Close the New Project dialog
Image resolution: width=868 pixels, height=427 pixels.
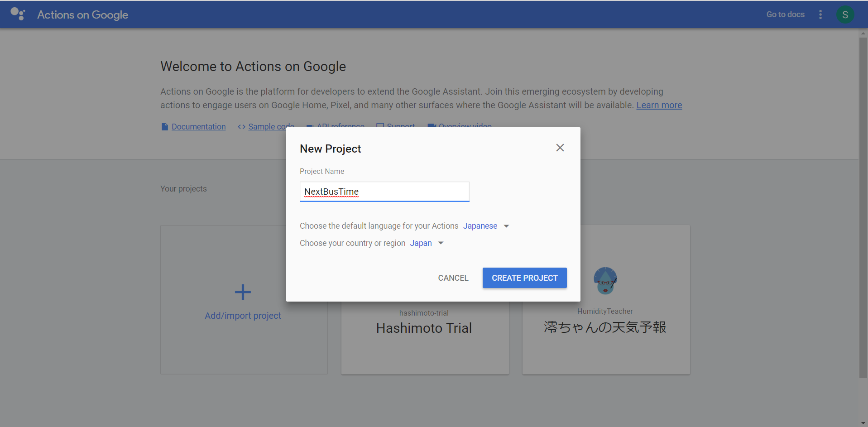point(560,148)
